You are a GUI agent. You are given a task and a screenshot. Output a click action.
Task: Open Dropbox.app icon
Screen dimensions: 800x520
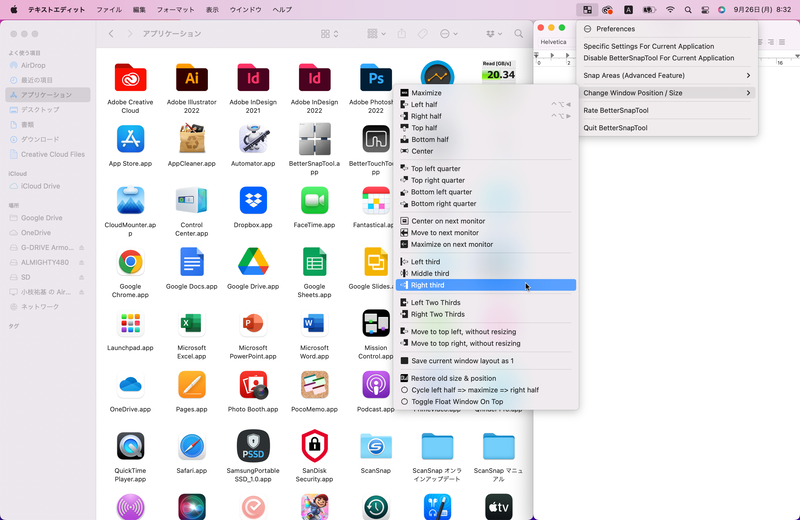click(253, 200)
